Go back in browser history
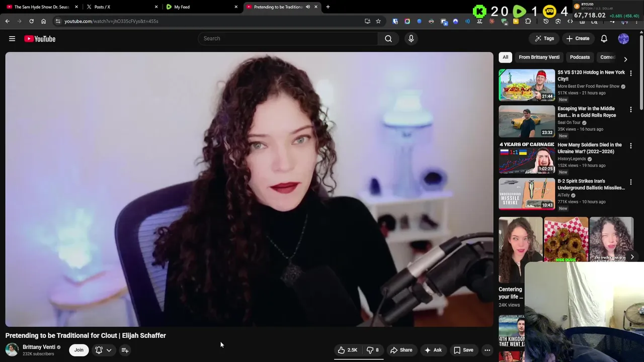 pos(7,21)
